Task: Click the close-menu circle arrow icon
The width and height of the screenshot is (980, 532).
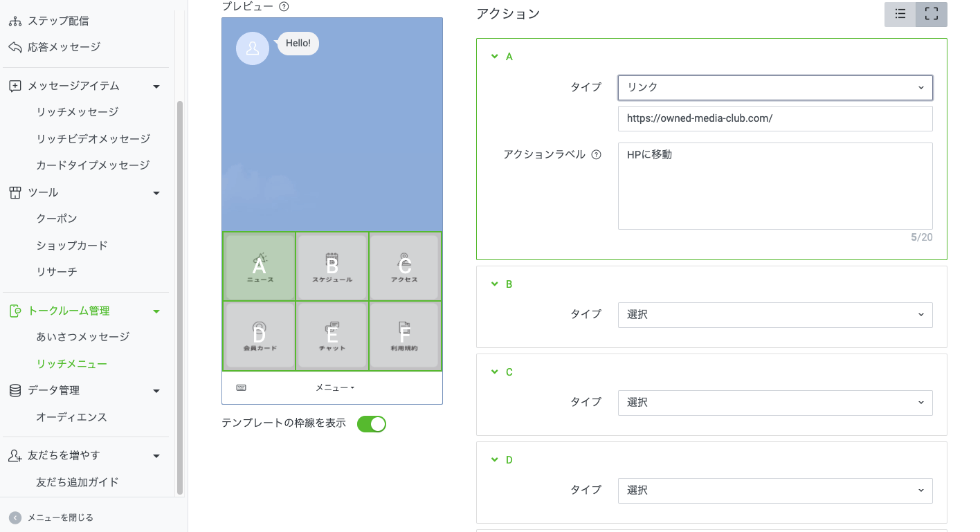Action: [x=15, y=517]
